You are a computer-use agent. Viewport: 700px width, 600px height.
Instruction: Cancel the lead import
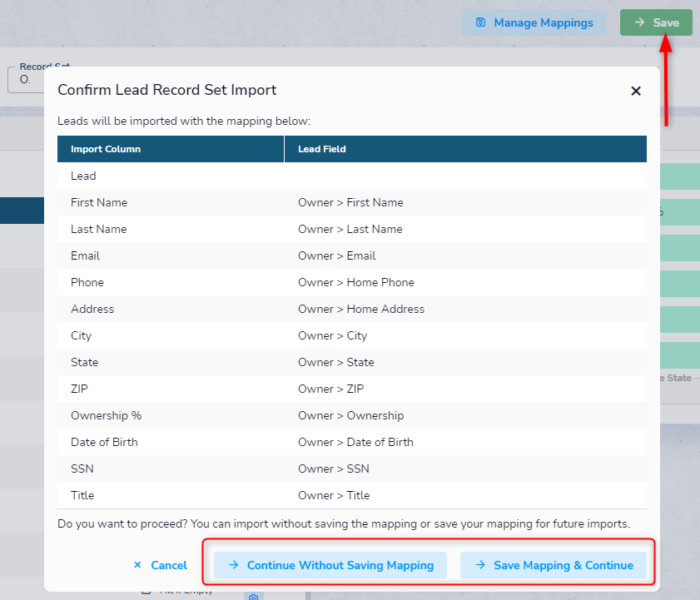tap(161, 565)
